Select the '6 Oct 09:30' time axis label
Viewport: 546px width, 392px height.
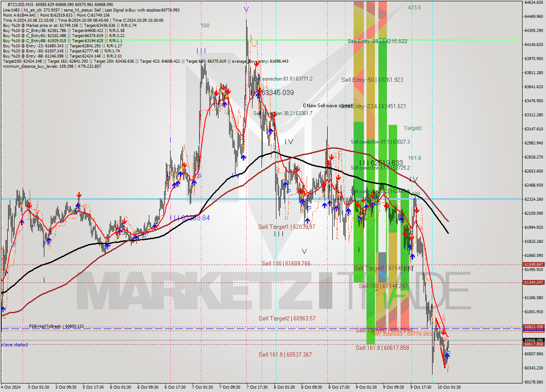(x=148, y=387)
